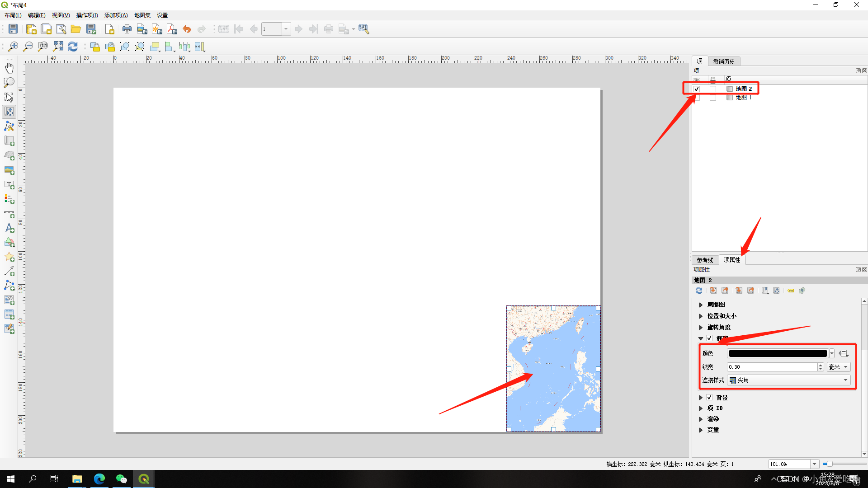Screen dimensions: 868x488
Task: Select the Move item content tool
Action: pyautogui.click(x=9, y=112)
